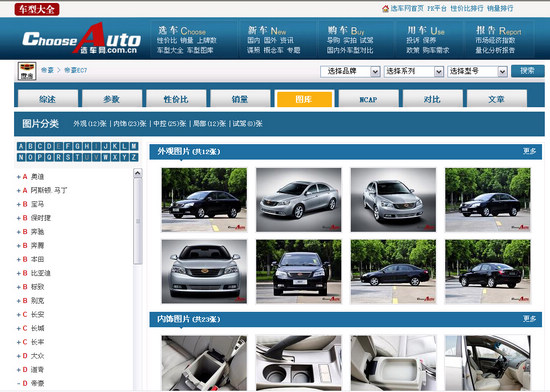Click the 搜索 search button
Image resolution: width=550 pixels, height=392 pixels.
click(x=528, y=71)
